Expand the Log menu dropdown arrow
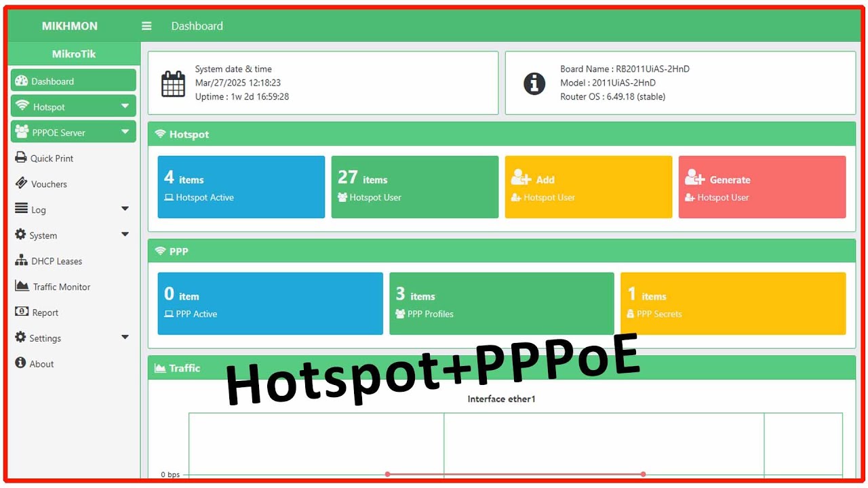868x488 pixels. [x=125, y=209]
